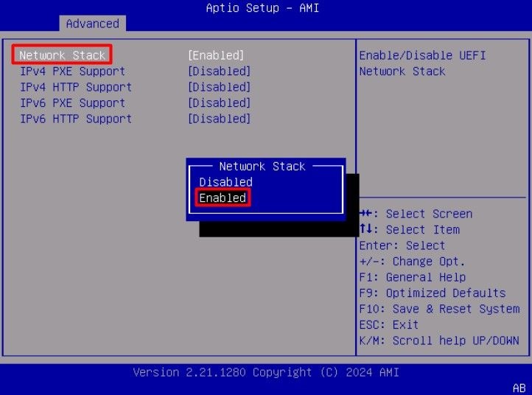Click 'F9: Optimized Defaults' hint
The width and height of the screenshot is (532, 395).
point(433,293)
